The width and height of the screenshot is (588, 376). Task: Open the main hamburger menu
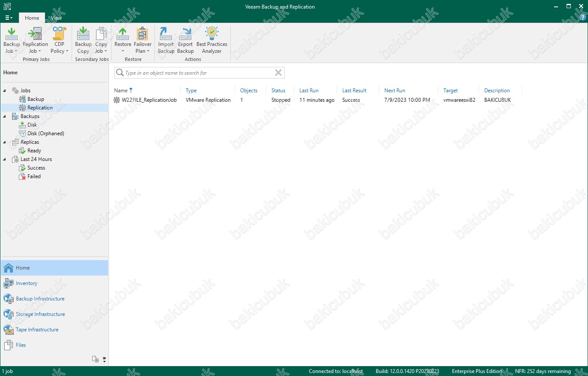coord(9,18)
